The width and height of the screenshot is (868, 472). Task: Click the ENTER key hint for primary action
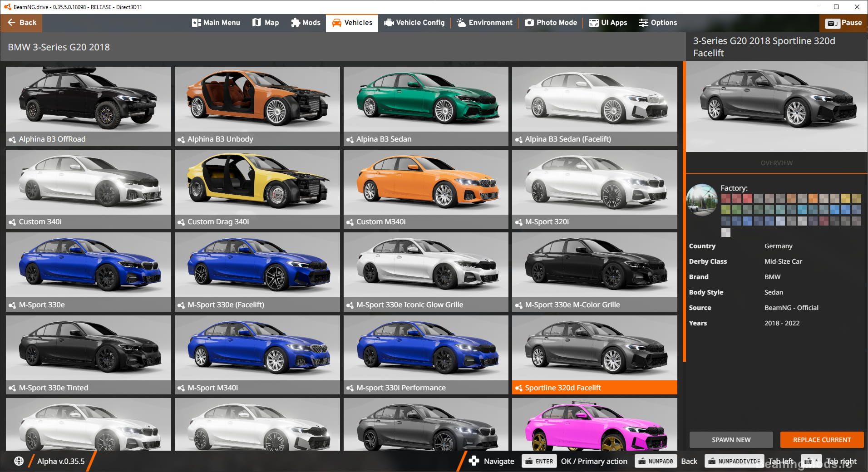click(539, 461)
